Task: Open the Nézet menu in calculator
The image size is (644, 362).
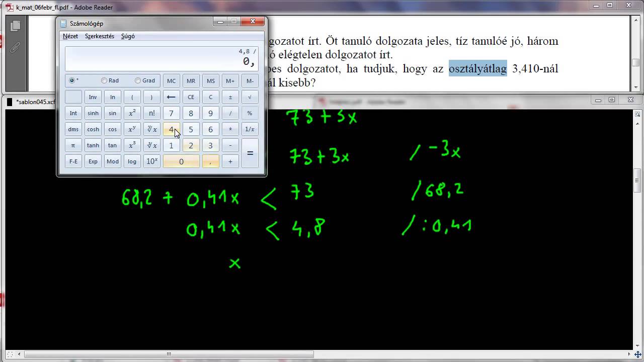Action: tap(70, 36)
